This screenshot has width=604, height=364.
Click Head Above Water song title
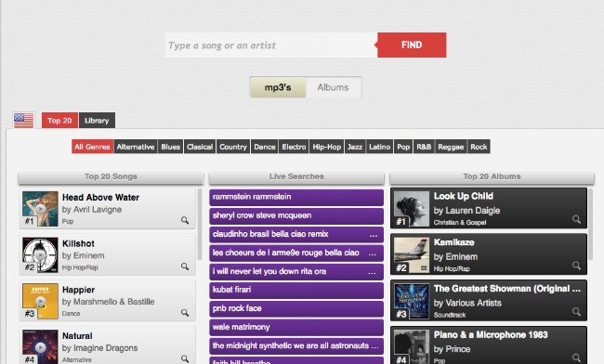pyautogui.click(x=100, y=198)
